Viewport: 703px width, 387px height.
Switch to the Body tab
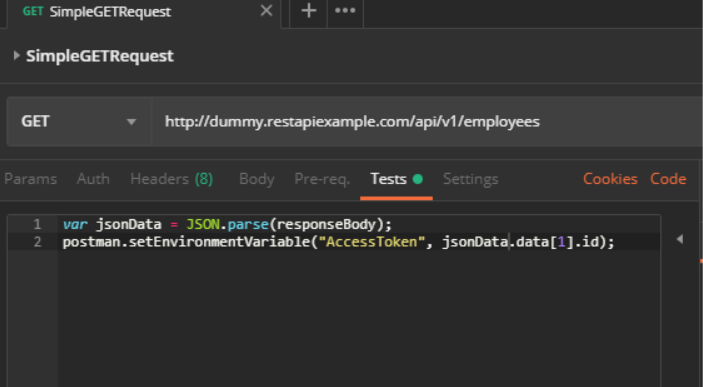click(x=256, y=179)
